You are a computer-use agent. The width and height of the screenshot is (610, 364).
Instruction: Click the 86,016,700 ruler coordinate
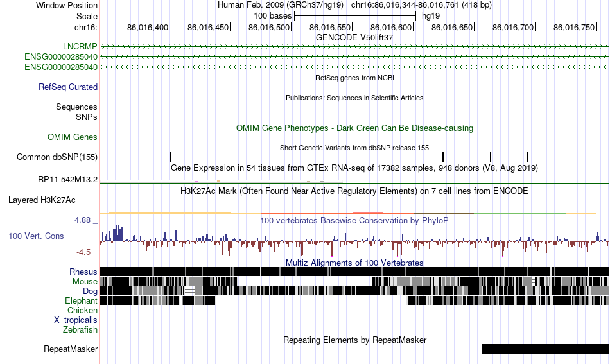click(513, 27)
